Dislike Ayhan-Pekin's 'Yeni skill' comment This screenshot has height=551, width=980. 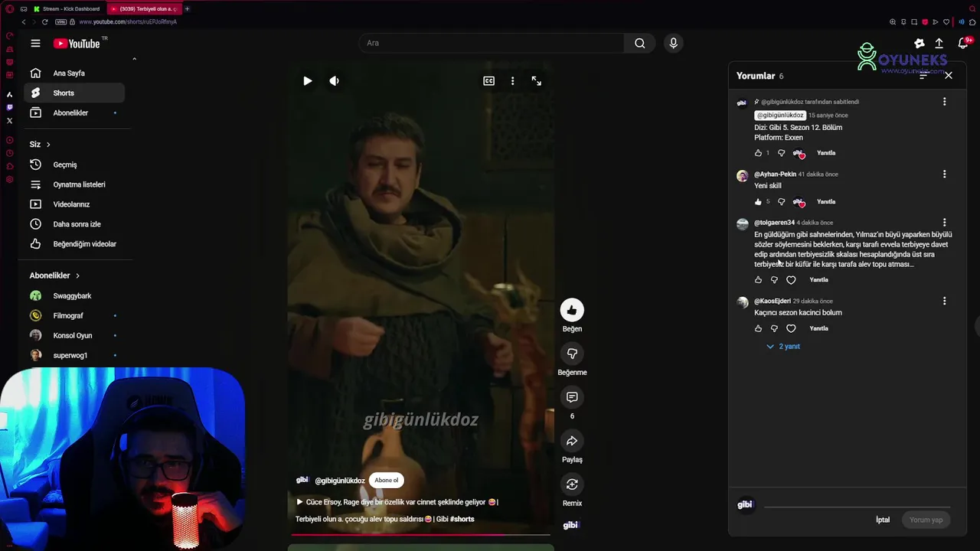[x=781, y=202]
